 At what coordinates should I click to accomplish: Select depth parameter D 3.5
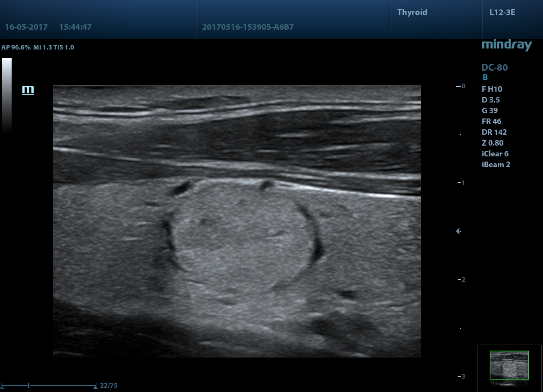point(491,100)
